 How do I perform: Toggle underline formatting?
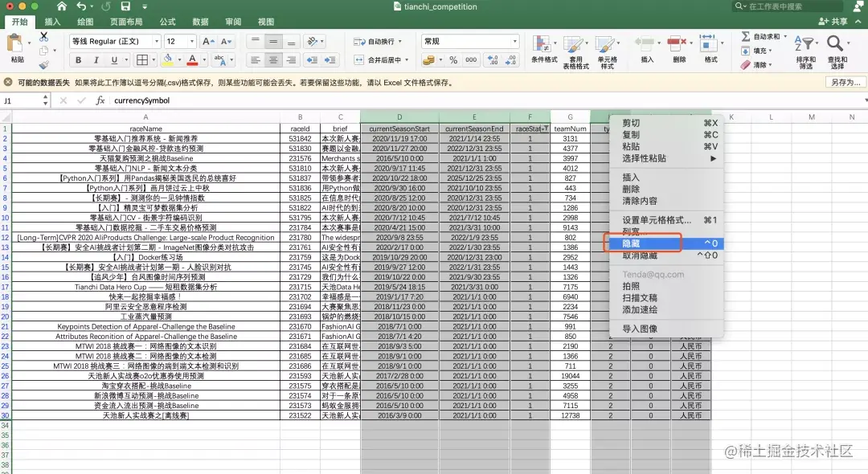[114, 59]
